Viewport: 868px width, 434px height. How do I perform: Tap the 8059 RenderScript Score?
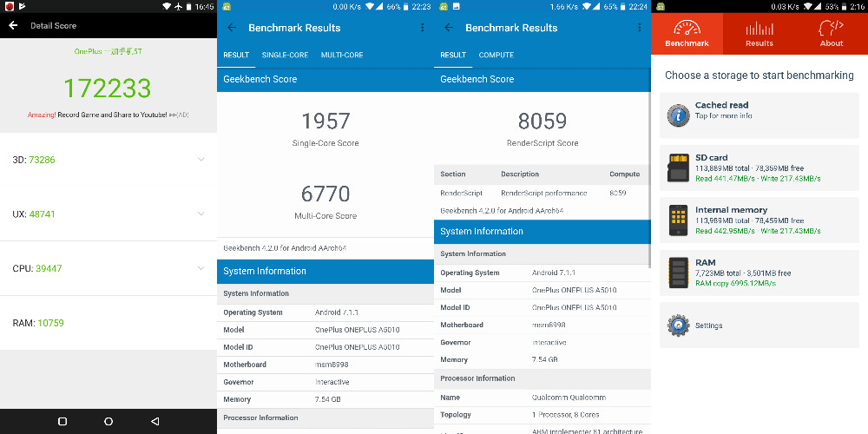[x=542, y=121]
